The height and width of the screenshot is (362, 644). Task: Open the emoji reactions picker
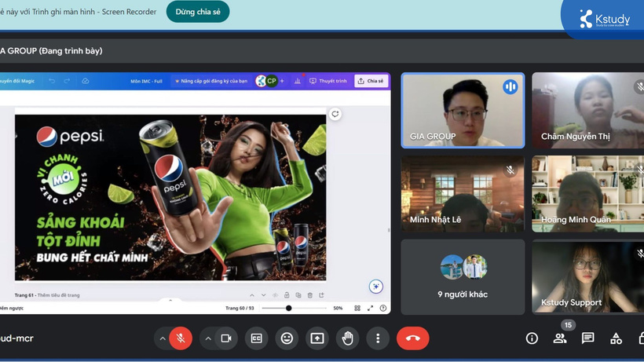(x=287, y=338)
